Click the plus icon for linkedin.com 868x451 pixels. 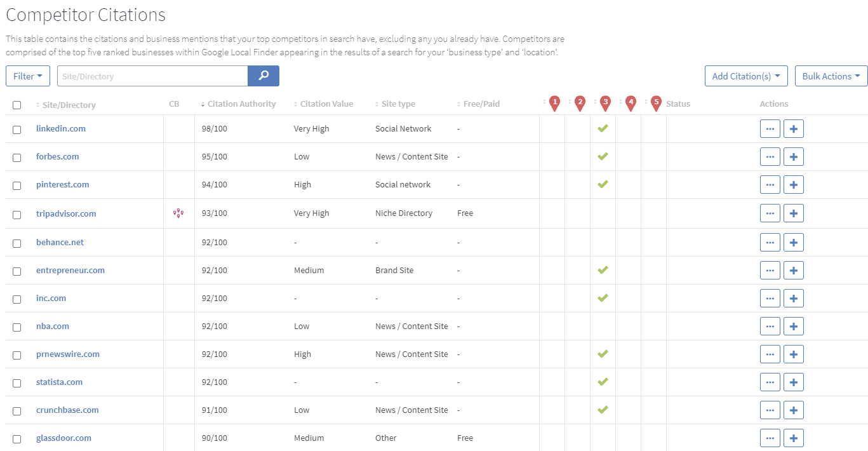coord(793,129)
